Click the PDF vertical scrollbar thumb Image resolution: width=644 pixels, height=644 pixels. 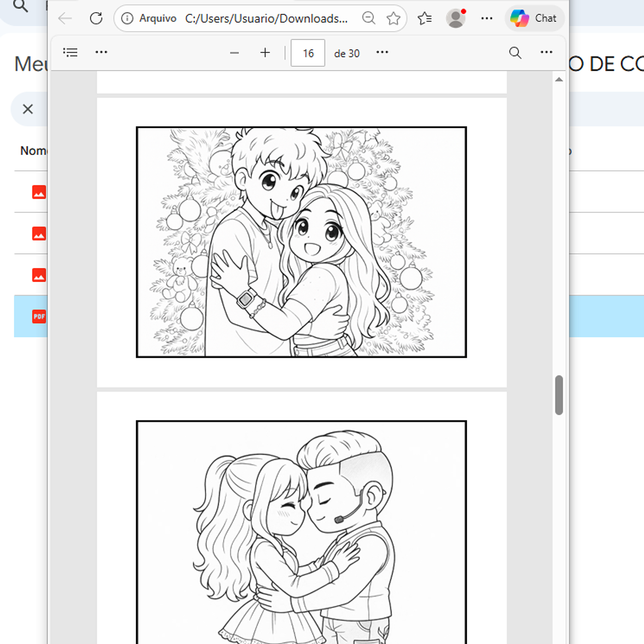pyautogui.click(x=559, y=395)
